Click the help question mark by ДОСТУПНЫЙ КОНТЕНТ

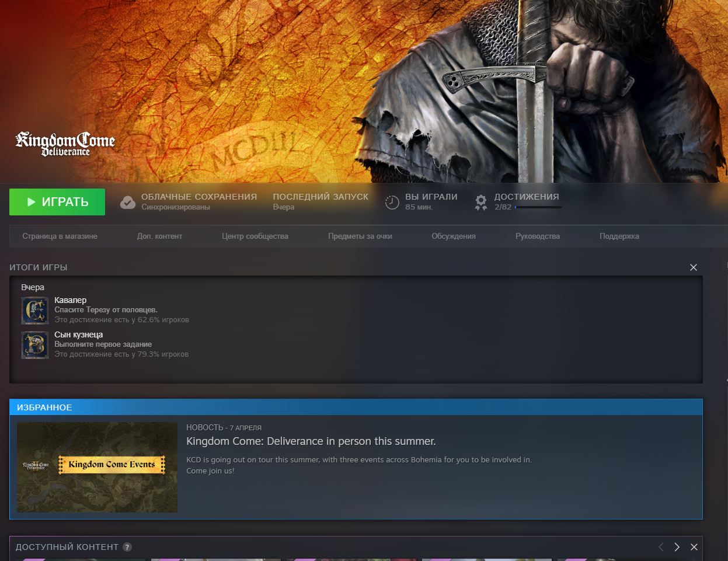(127, 547)
